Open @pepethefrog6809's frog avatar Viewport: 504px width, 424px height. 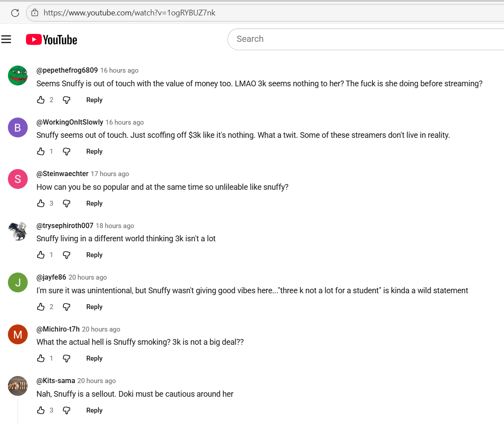click(x=18, y=76)
